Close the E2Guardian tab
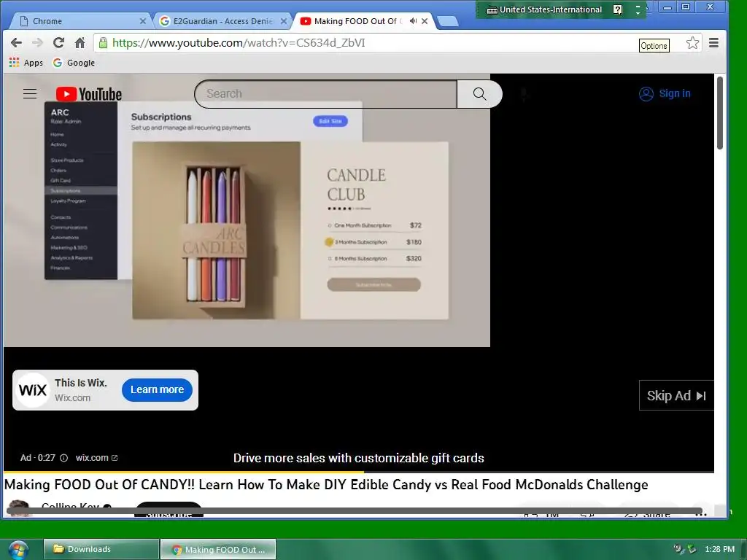Screen dimensions: 747x560 284,21
